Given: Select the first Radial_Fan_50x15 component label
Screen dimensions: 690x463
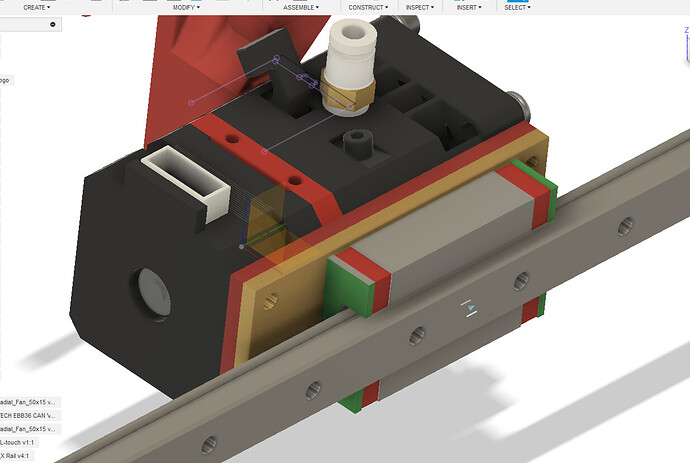Looking at the screenshot, I should (x=29, y=402).
